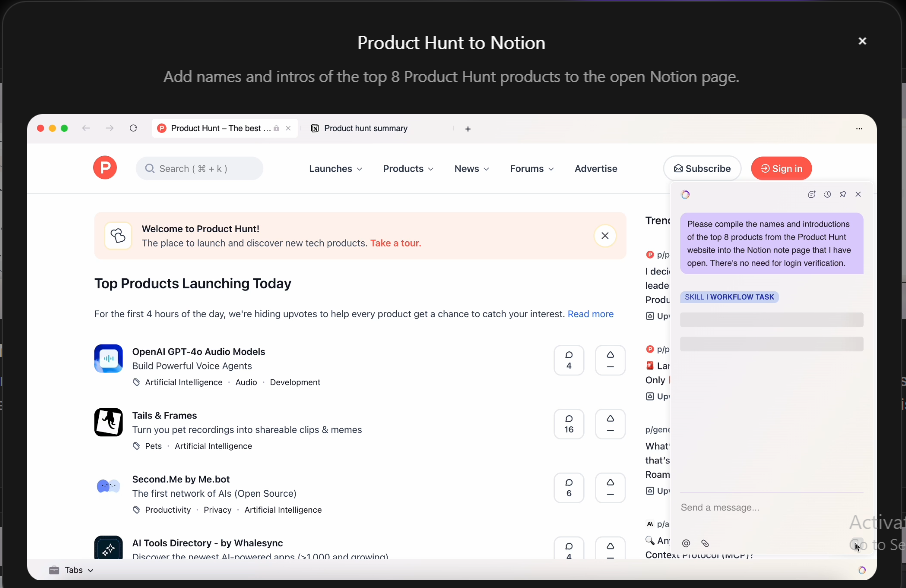This screenshot has width=906, height=588.
Task: Open the assistant's chat history
Action: coord(826,194)
